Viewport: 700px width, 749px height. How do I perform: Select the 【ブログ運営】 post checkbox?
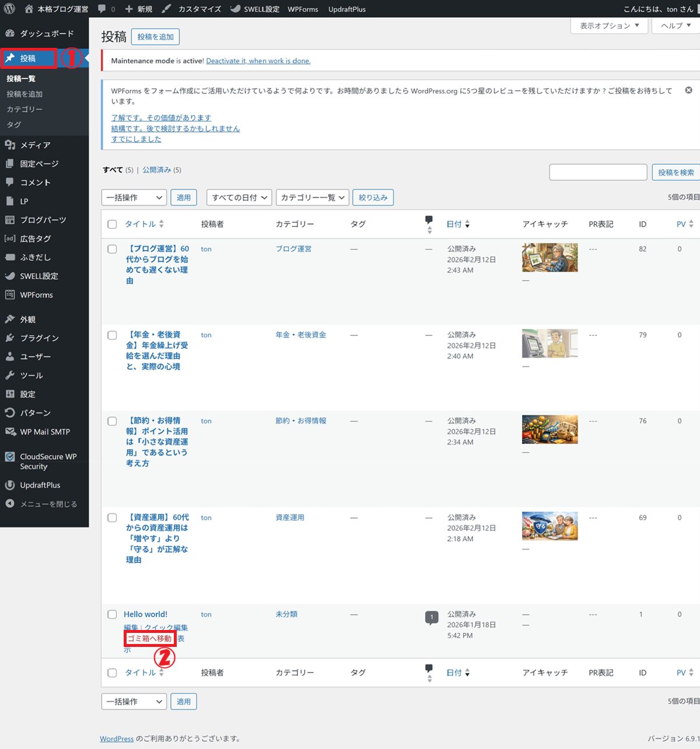coord(113,249)
